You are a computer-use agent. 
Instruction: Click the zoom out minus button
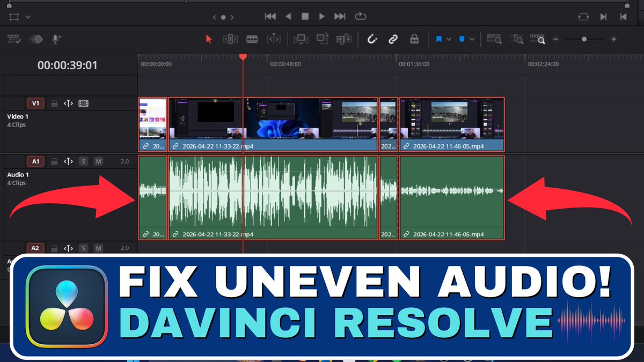click(x=555, y=39)
